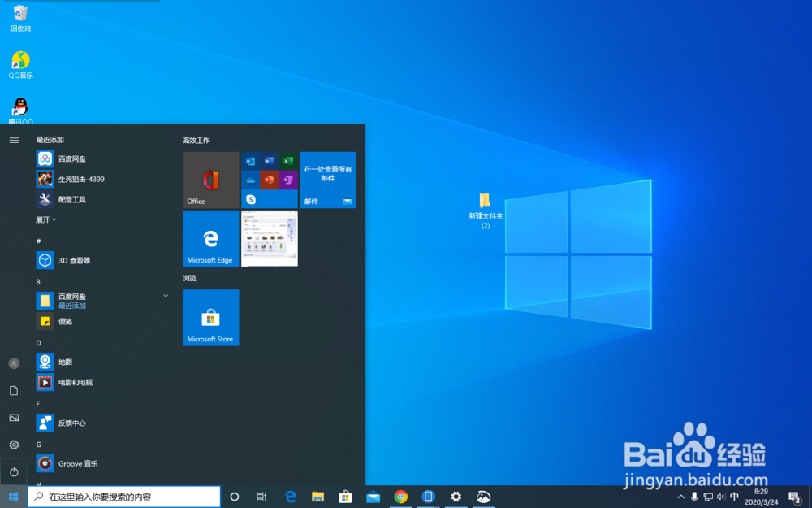Click the microphone tray icon

(694, 497)
